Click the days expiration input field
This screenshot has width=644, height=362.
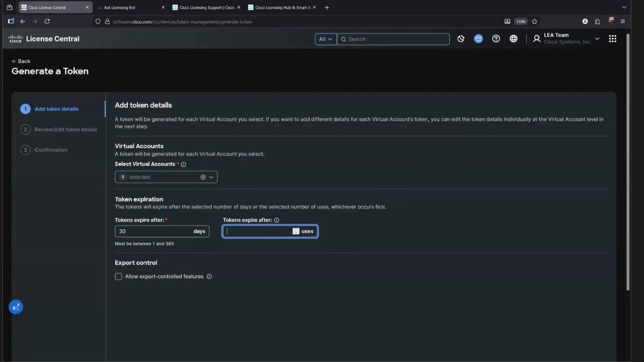pyautogui.click(x=152, y=231)
